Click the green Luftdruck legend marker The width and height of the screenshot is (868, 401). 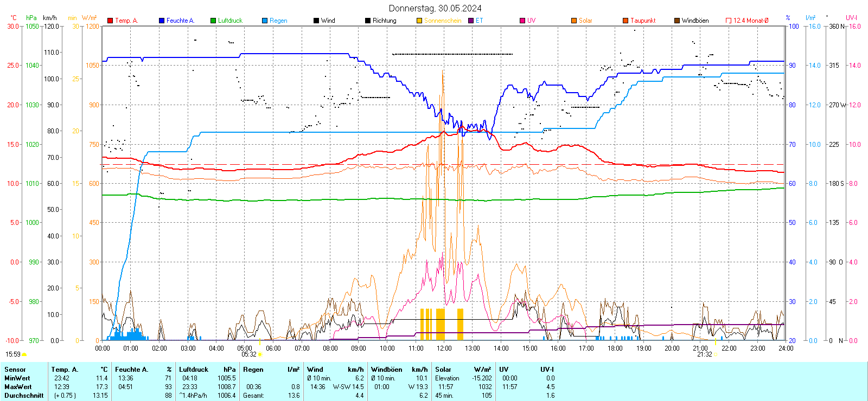pyautogui.click(x=213, y=21)
